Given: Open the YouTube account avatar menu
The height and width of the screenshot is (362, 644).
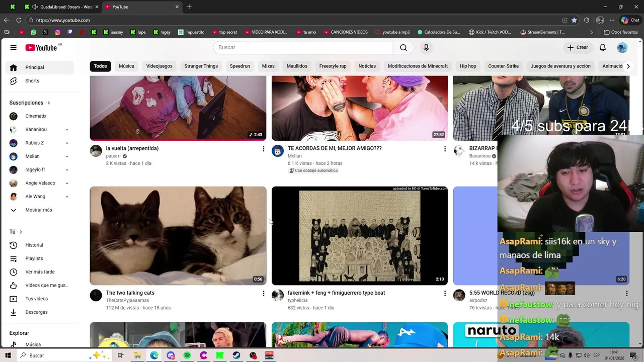Looking at the screenshot, I should [x=622, y=47].
